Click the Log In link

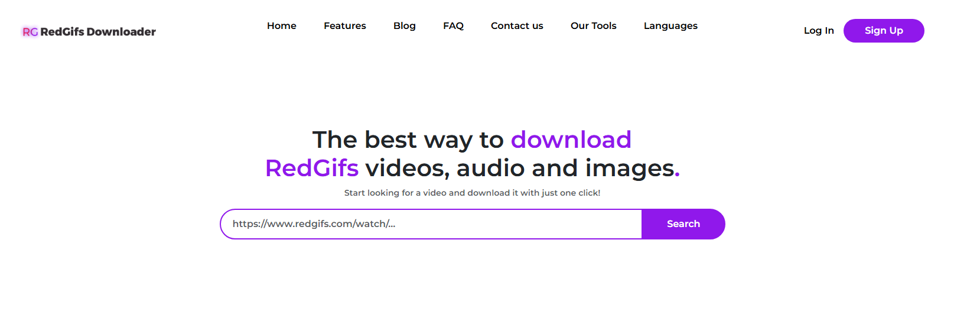[818, 31]
